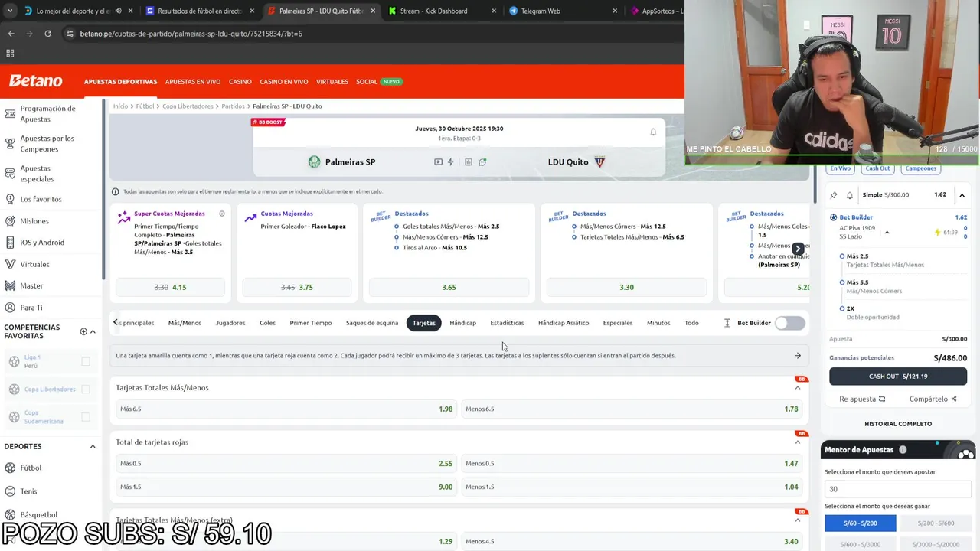This screenshot has height=551, width=980.
Task: Toggle AC Pisa vs SS Lazio details chevron
Action: click(887, 233)
